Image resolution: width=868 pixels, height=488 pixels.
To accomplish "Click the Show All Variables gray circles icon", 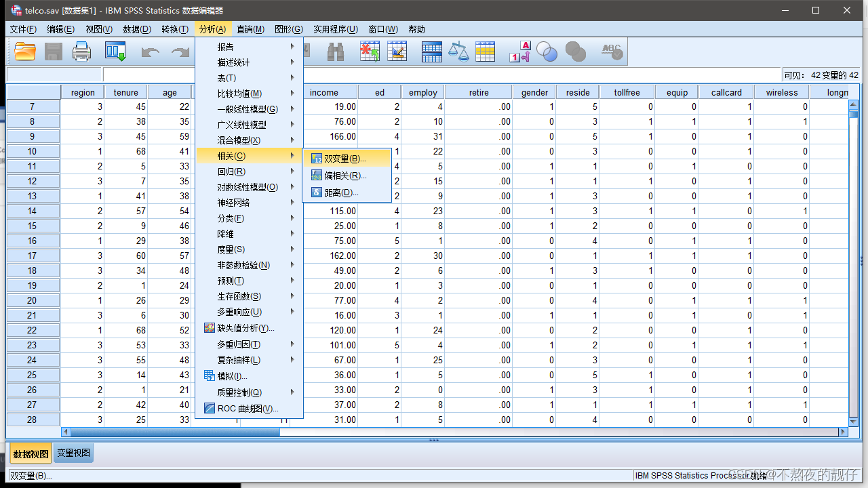I will click(x=575, y=52).
